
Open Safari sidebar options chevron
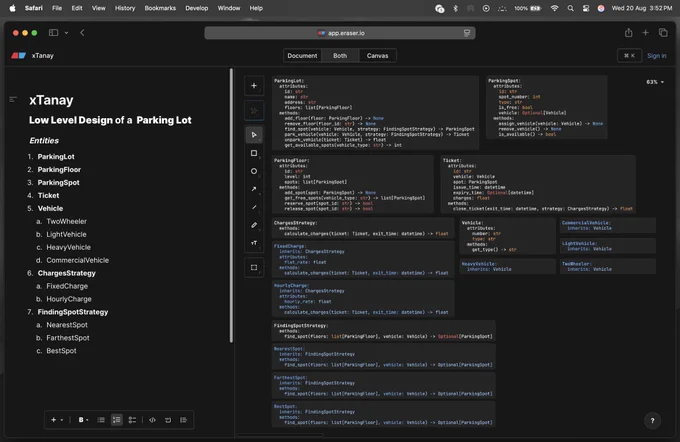pyautogui.click(x=66, y=33)
